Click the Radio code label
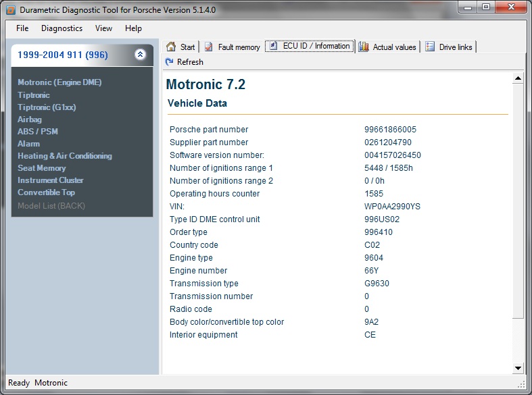Screen dimensions: 532x395 pos(191,309)
